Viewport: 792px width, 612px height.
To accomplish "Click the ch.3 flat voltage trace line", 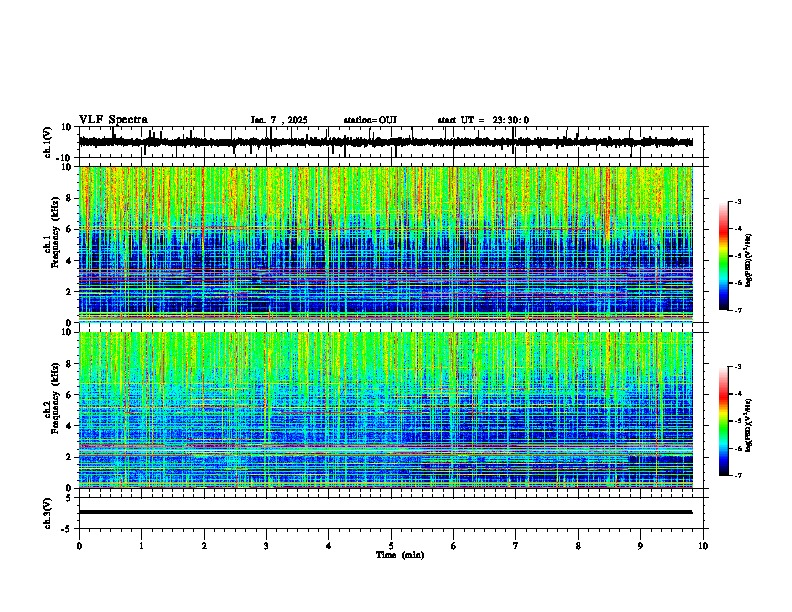I will pyautogui.click(x=385, y=512).
